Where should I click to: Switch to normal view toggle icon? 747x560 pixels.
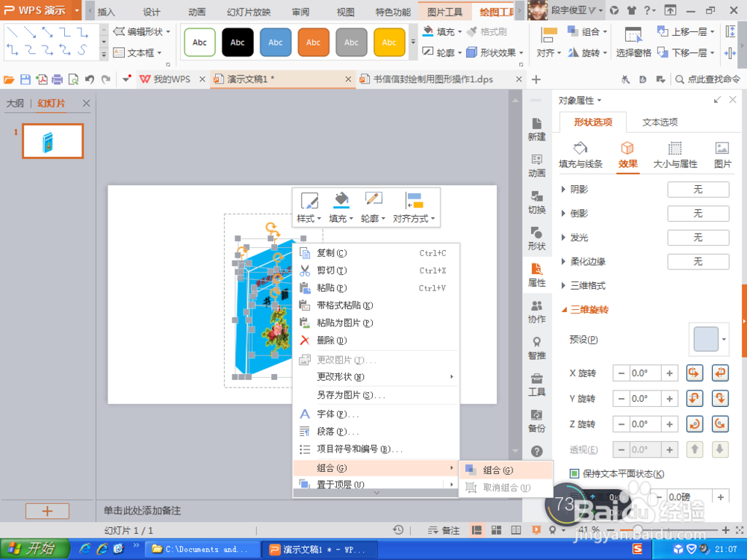477,530
